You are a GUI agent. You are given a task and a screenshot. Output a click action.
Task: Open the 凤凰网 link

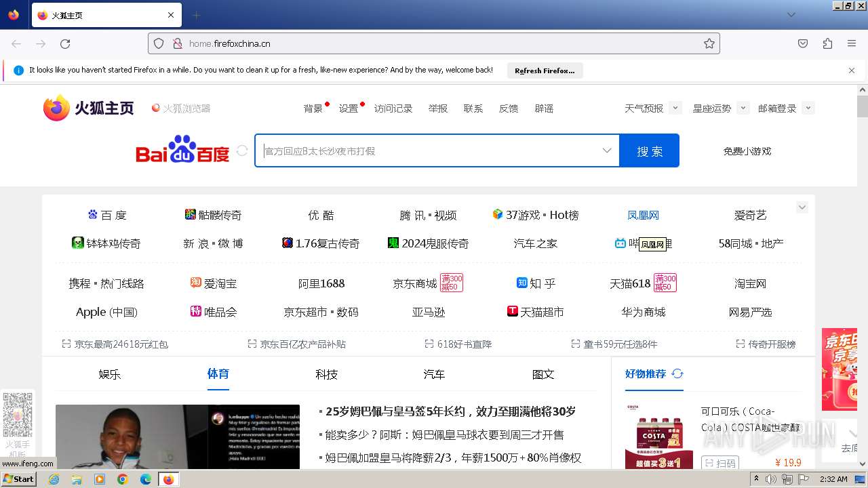643,215
